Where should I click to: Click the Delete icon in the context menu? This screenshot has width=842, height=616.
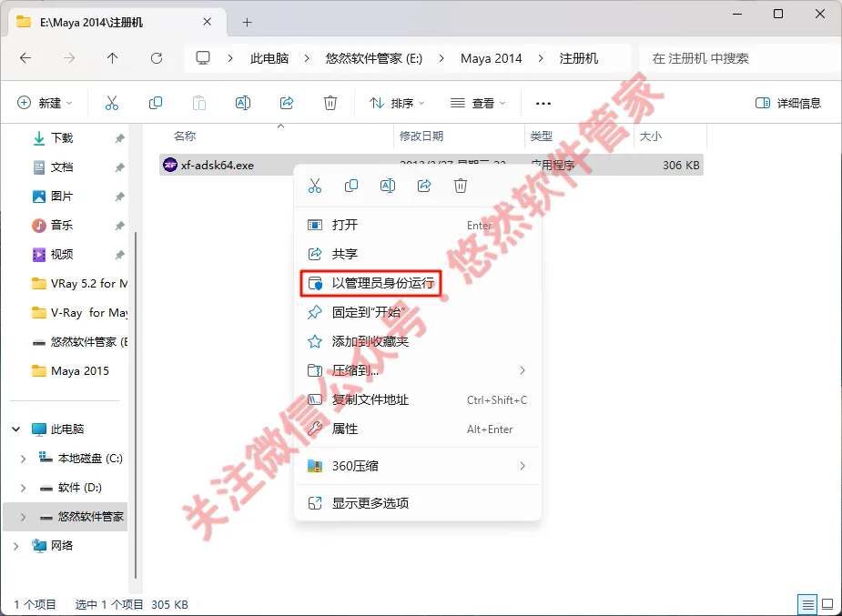461,187
